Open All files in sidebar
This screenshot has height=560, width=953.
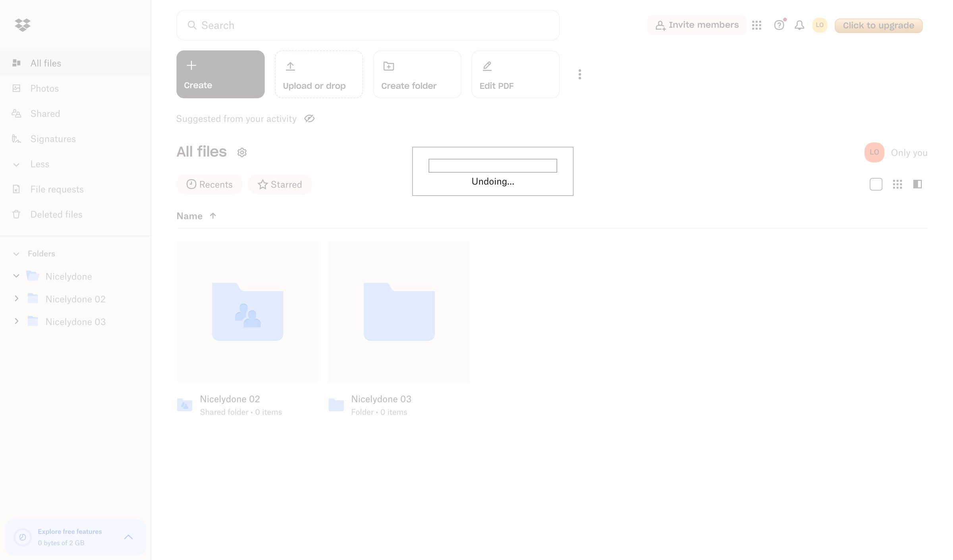pos(75,63)
